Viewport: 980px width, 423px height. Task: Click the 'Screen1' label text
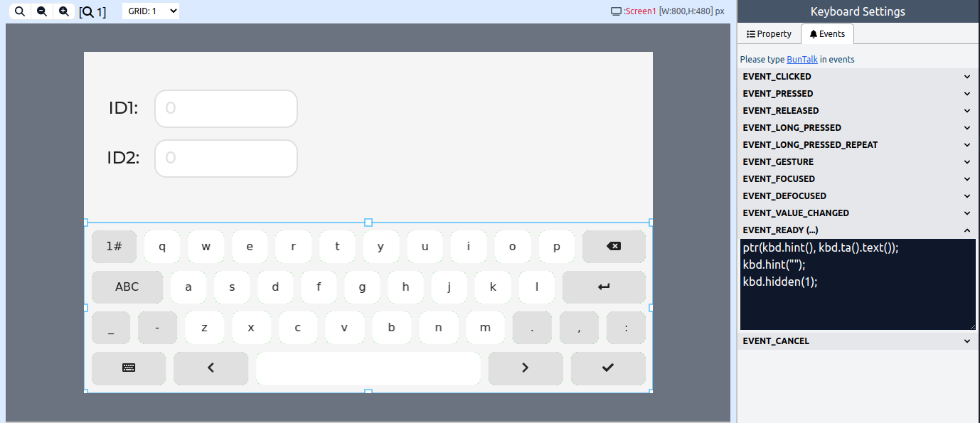click(x=641, y=11)
